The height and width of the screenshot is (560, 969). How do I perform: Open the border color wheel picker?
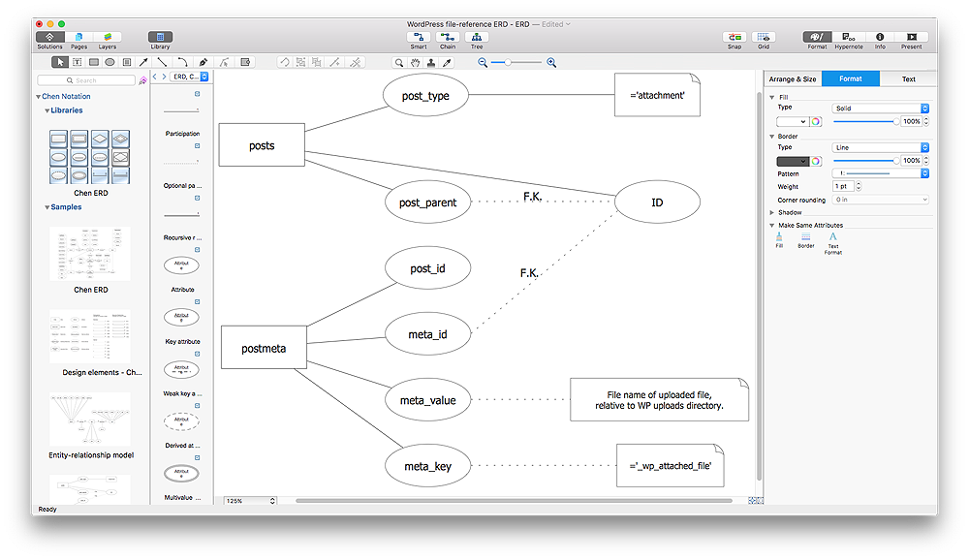(816, 162)
